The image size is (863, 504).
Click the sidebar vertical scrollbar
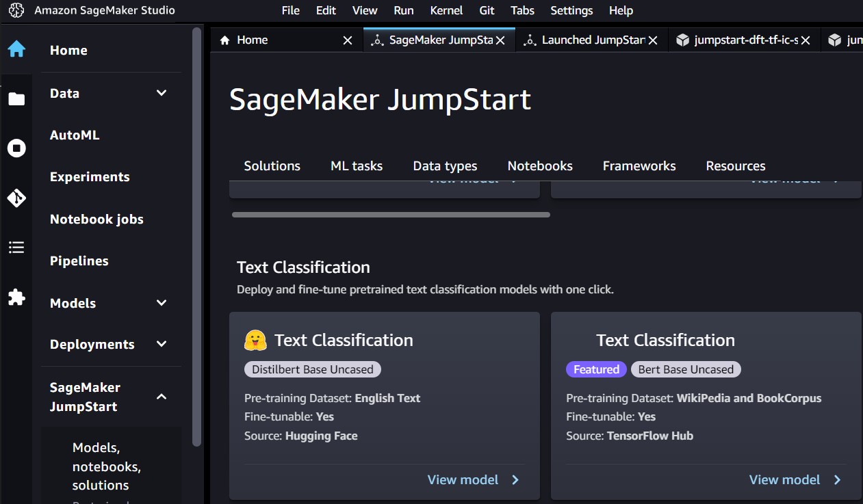pyautogui.click(x=197, y=237)
